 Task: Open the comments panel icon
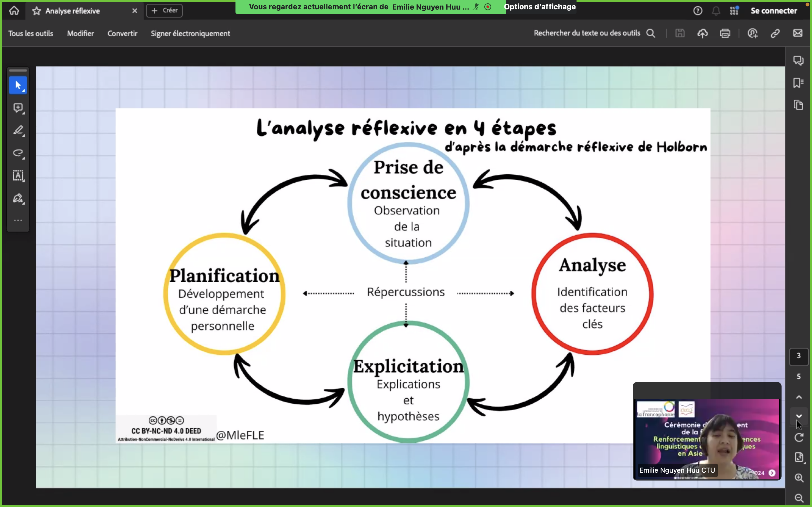pos(798,60)
